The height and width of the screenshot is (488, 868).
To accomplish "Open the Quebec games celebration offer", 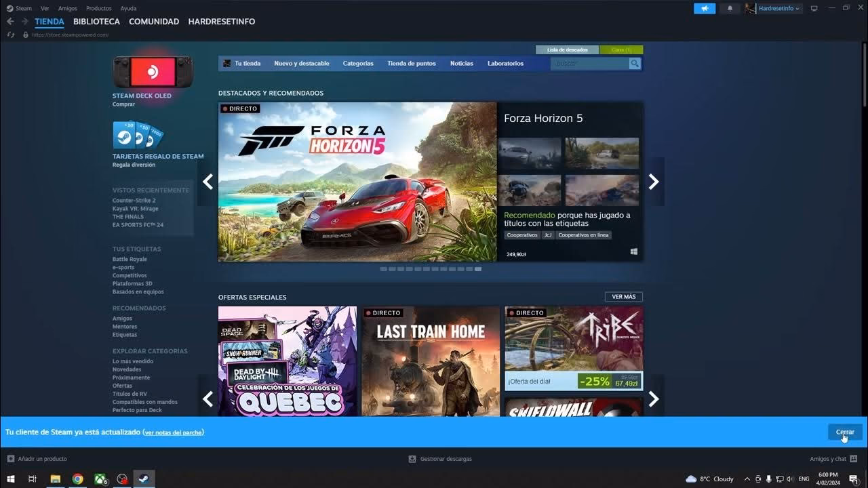I will (288, 361).
